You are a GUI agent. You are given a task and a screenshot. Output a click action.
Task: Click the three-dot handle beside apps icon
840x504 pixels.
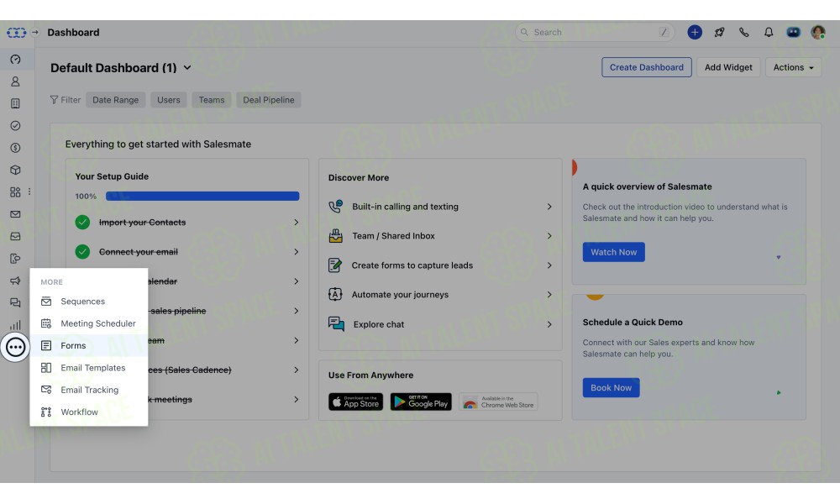pos(29,192)
